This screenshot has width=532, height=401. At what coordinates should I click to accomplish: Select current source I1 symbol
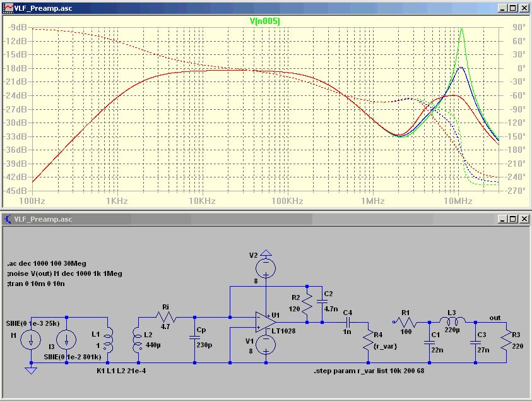pos(31,340)
